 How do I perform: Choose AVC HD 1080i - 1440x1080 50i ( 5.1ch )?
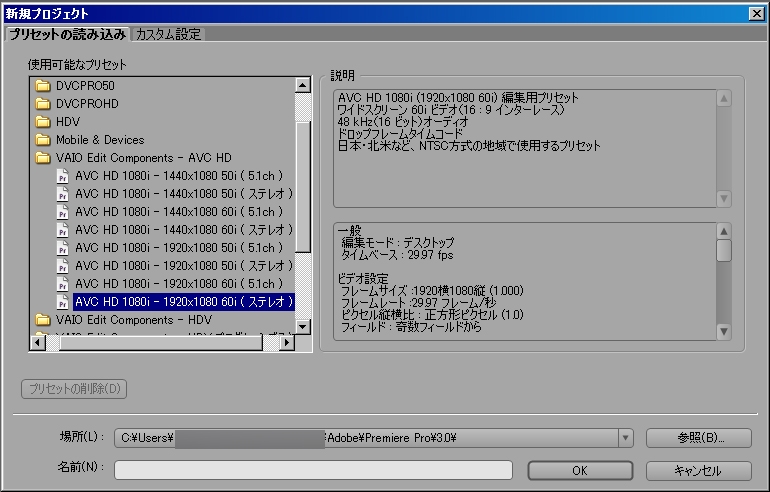179,176
